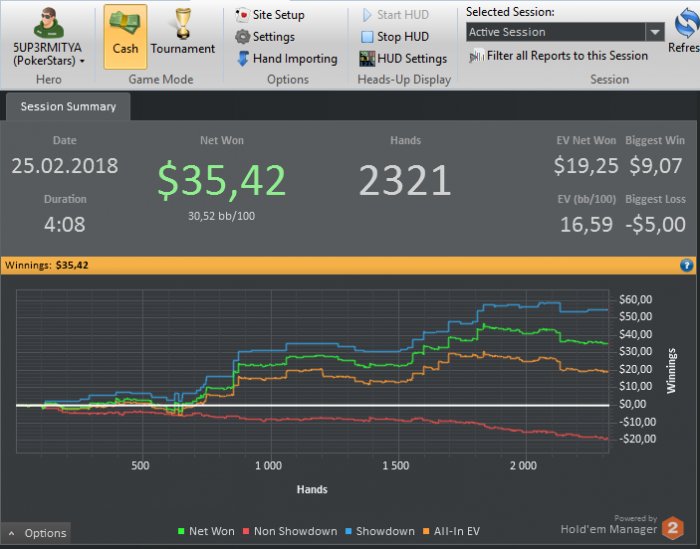Click the blue help question icon
Image resolution: width=700 pixels, height=549 pixels.
pyautogui.click(x=686, y=266)
